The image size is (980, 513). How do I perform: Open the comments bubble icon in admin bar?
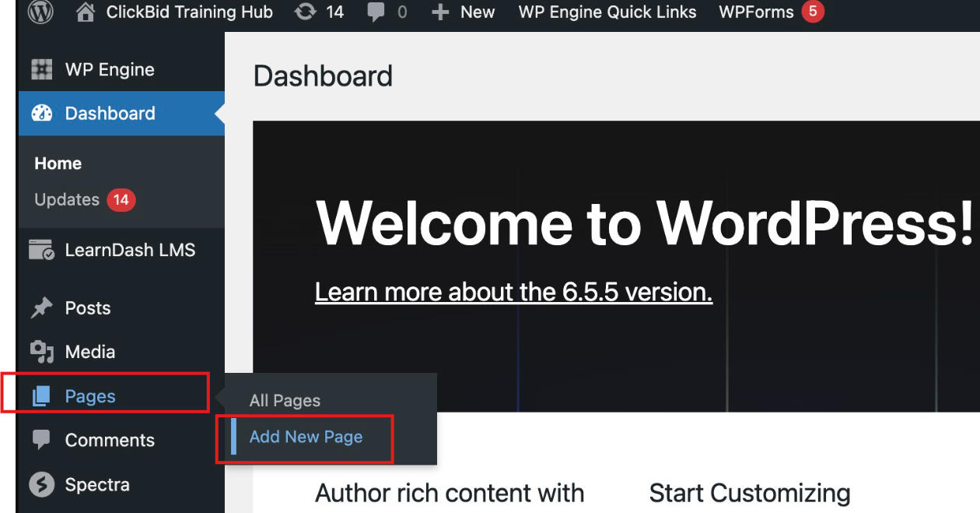point(376,12)
